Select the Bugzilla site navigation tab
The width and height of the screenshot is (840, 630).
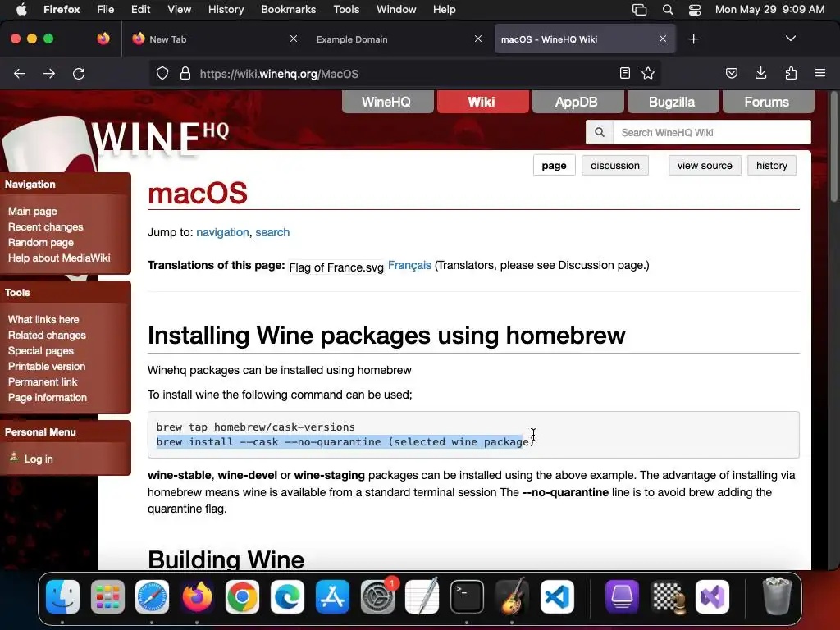coord(673,102)
